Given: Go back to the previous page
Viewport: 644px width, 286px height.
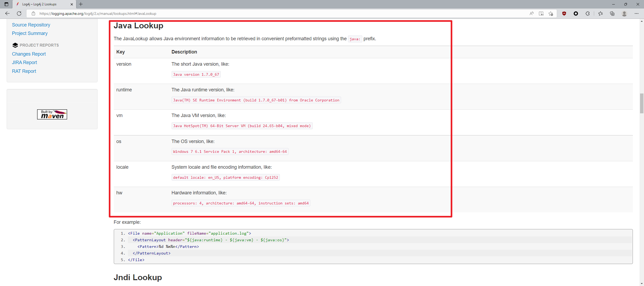Looking at the screenshot, I should [x=7, y=14].
